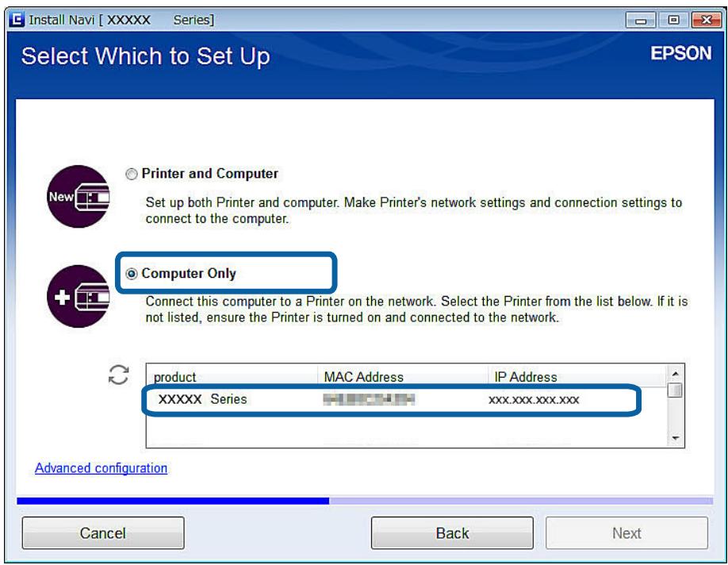Minimize the Install Navi window
This screenshot has width=728, height=565.
click(641, 20)
